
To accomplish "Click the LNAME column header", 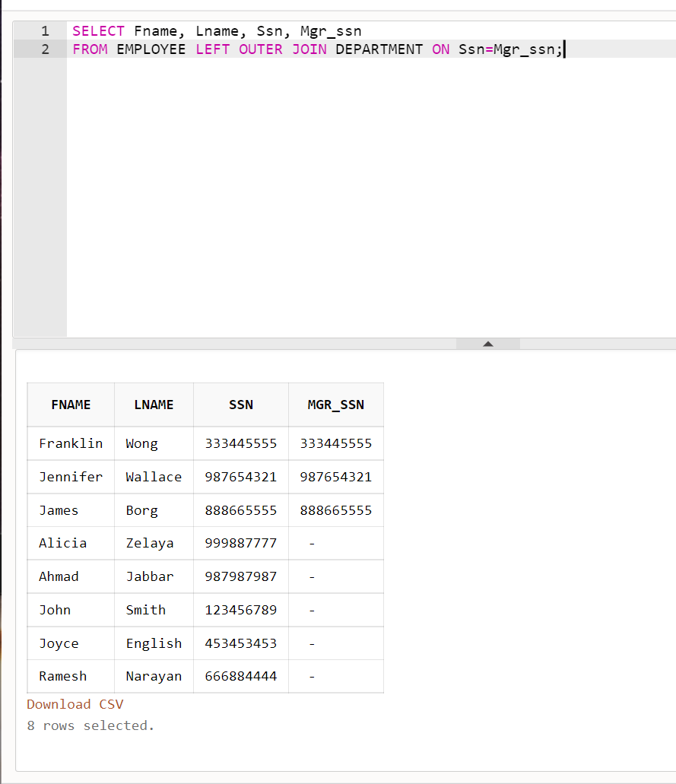I will [x=154, y=405].
